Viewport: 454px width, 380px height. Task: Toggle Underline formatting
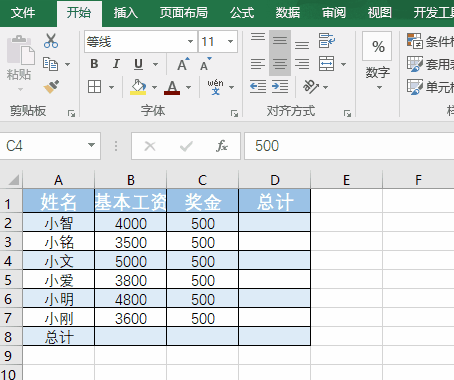pos(138,64)
